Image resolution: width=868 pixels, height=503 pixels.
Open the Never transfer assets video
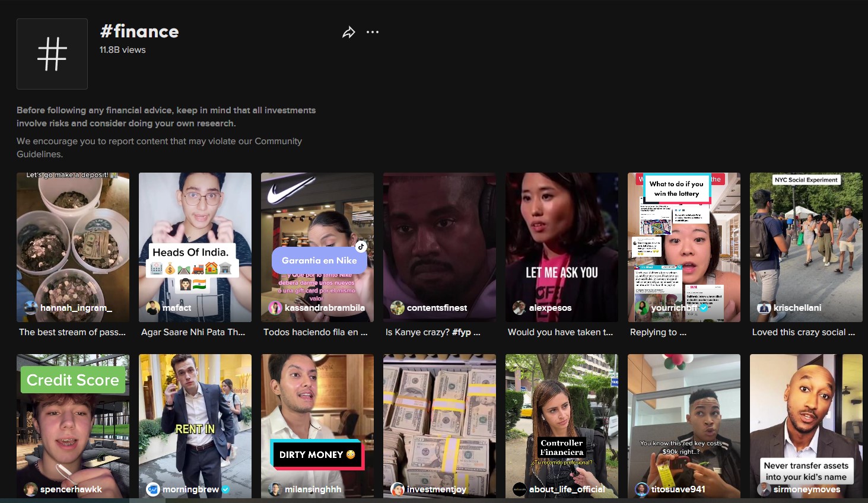806,426
